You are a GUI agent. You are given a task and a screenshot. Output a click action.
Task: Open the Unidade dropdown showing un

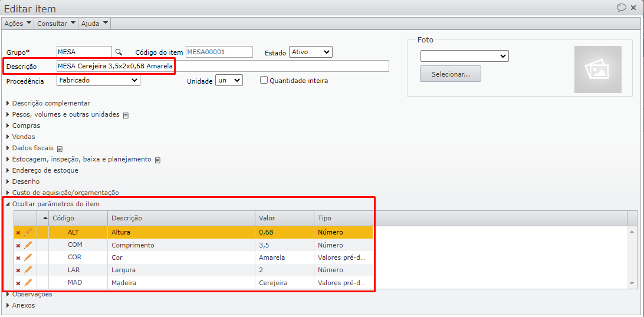point(229,80)
